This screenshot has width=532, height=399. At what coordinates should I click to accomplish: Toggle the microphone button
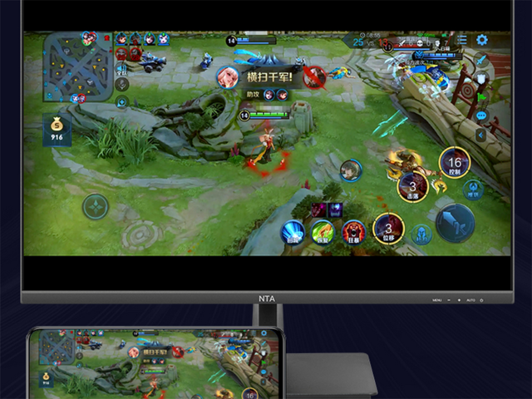coord(121,85)
